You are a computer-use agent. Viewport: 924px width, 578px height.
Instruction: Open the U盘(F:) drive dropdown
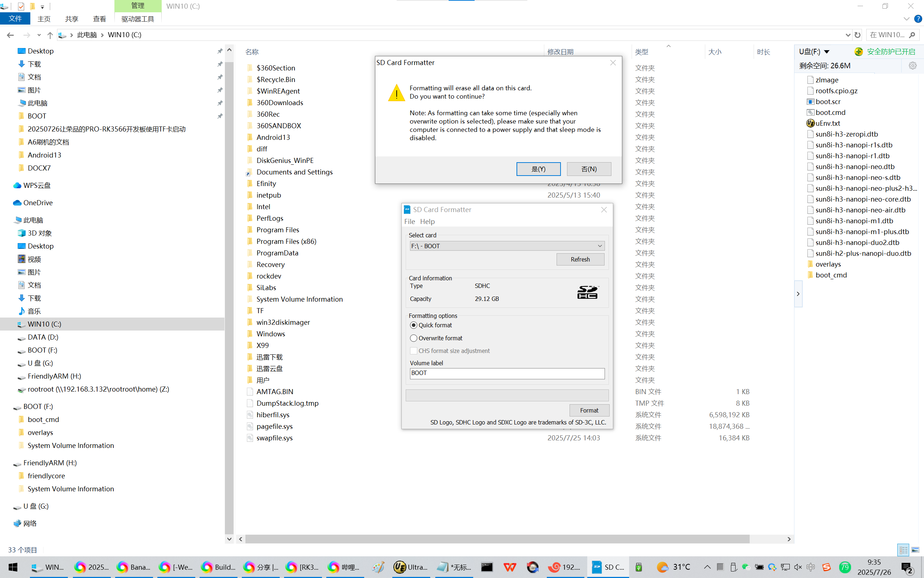pos(814,52)
